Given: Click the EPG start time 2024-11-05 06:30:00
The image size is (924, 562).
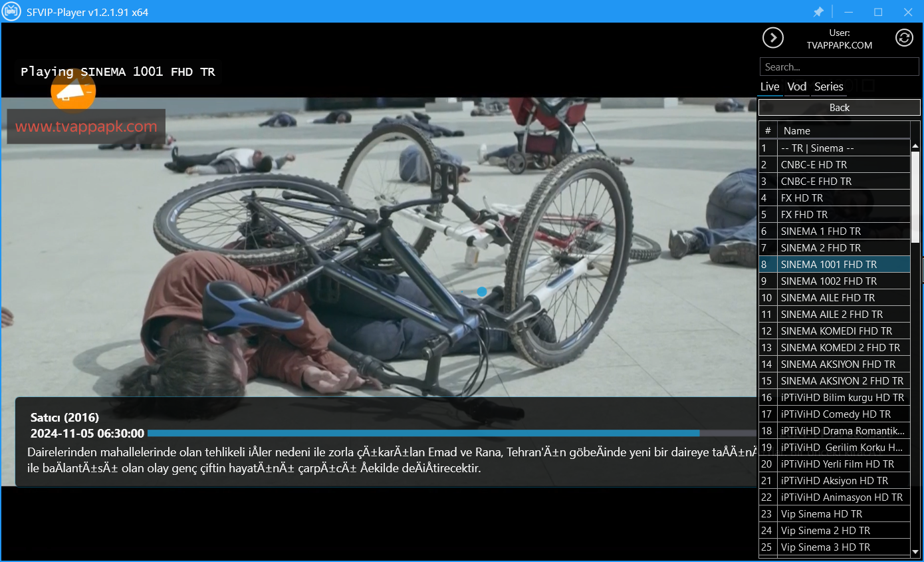Looking at the screenshot, I should coord(87,434).
